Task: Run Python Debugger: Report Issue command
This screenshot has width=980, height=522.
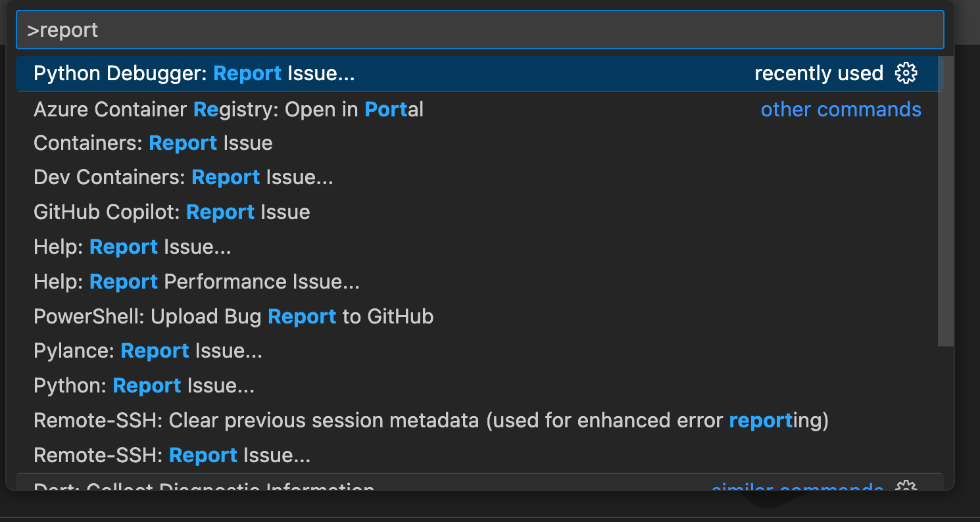Action: pos(194,74)
